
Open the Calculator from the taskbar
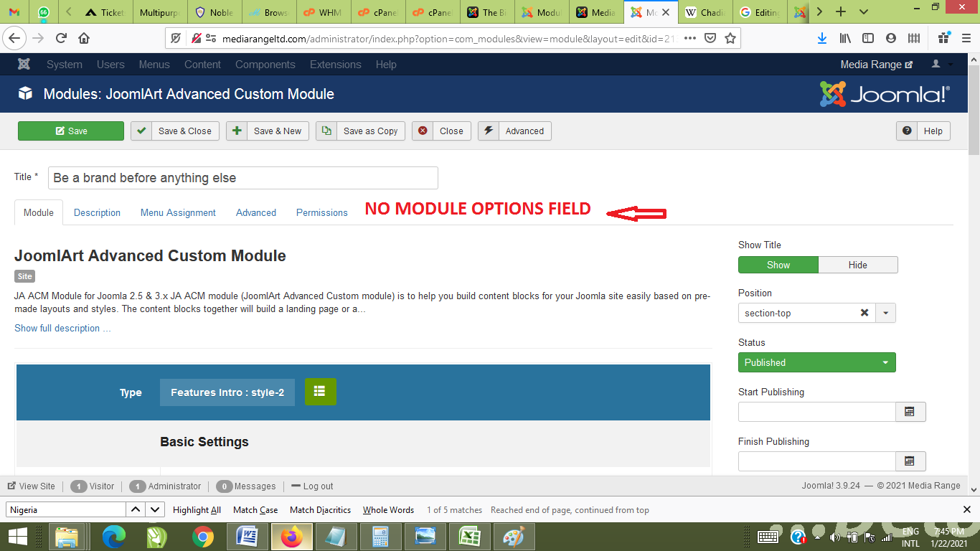tap(381, 537)
